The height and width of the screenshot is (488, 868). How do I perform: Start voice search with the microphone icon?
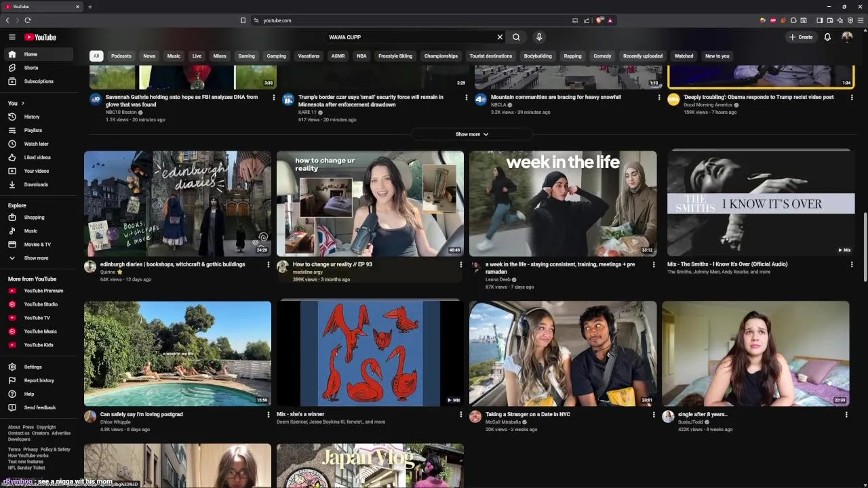tap(539, 37)
